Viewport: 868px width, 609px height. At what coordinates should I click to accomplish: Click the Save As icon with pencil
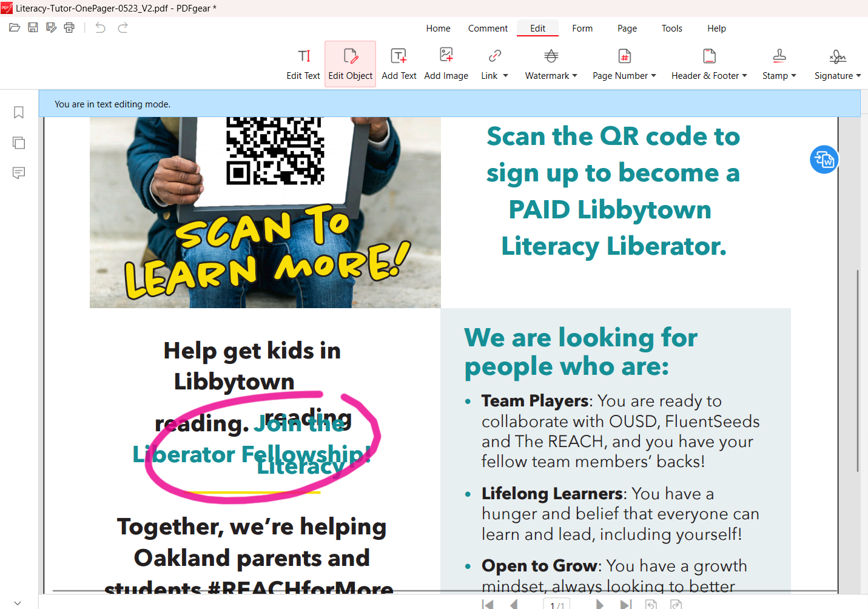tap(52, 27)
